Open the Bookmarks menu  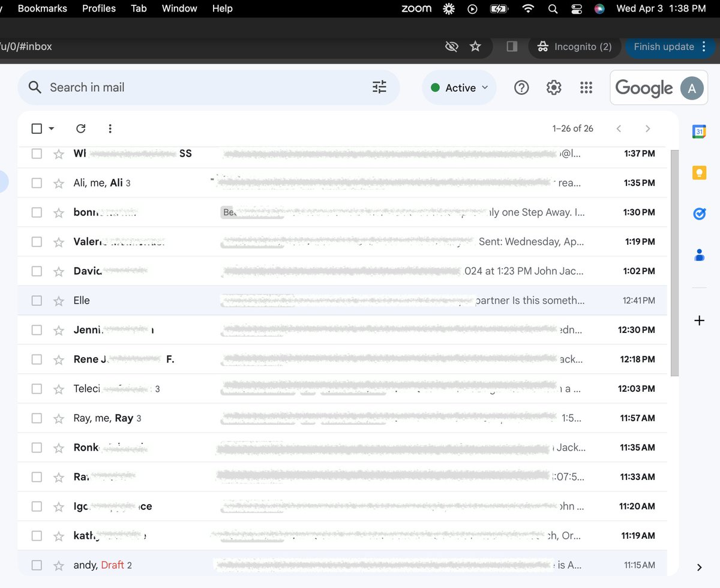tap(42, 8)
